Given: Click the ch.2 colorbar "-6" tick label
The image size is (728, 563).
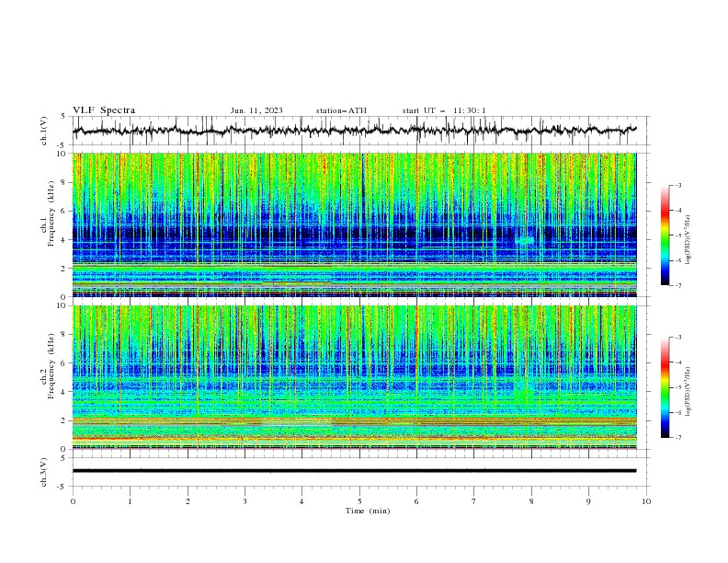Looking at the screenshot, I should pos(677,412).
